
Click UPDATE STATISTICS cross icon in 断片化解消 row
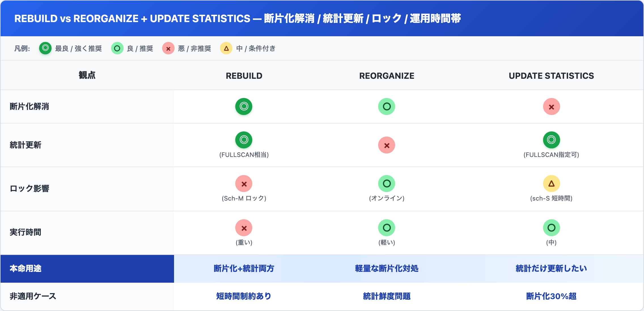pyautogui.click(x=551, y=106)
